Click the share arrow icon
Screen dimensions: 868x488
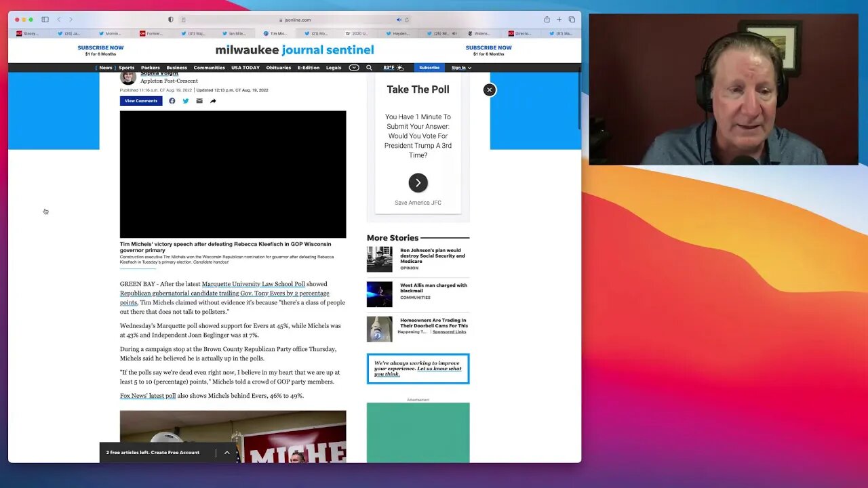(x=213, y=101)
